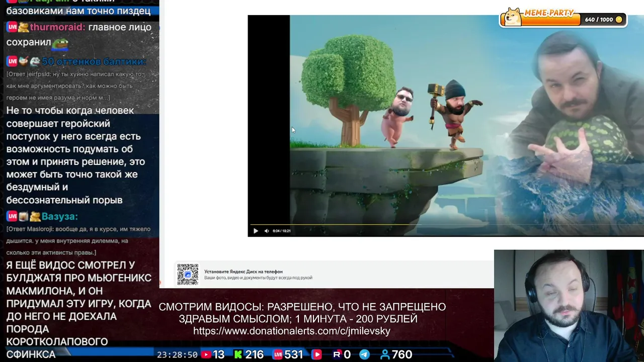Click the Meme Party doge logo
Image resolution: width=644 pixels, height=362 pixels.
pos(513,17)
